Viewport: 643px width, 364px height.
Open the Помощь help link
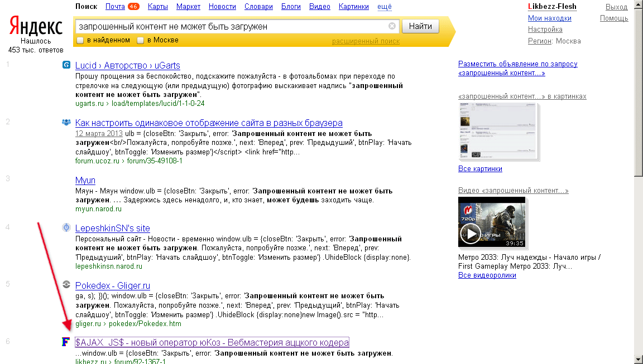[x=614, y=18]
